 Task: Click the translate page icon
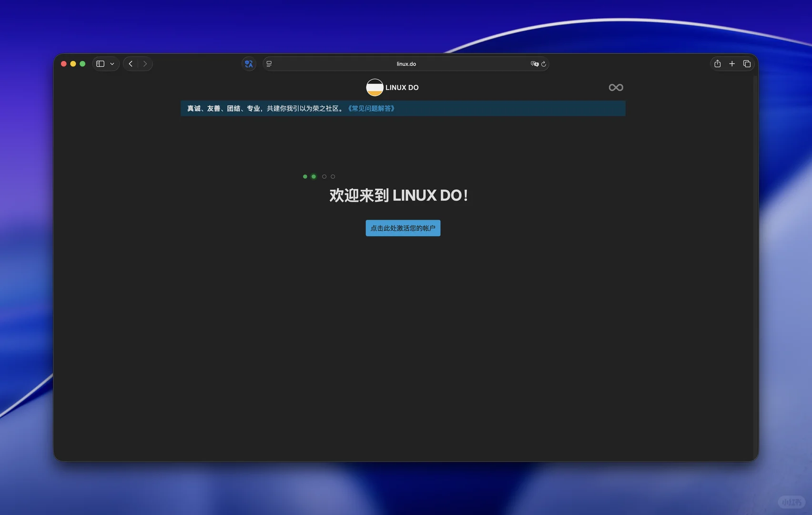(x=249, y=63)
